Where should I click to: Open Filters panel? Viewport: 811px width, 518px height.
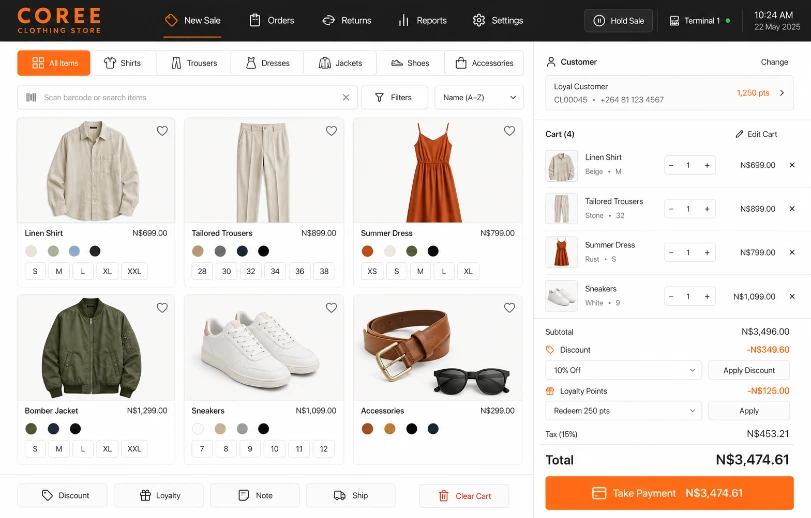click(394, 97)
